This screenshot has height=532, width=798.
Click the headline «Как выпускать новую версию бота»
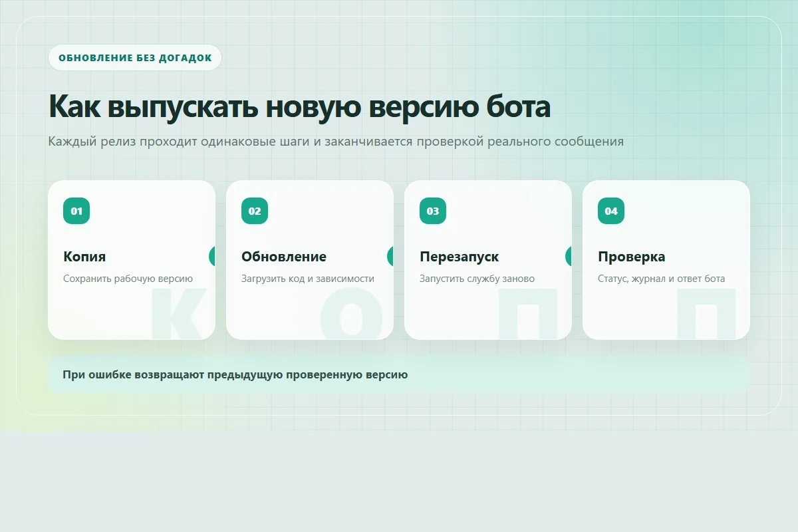click(x=300, y=106)
